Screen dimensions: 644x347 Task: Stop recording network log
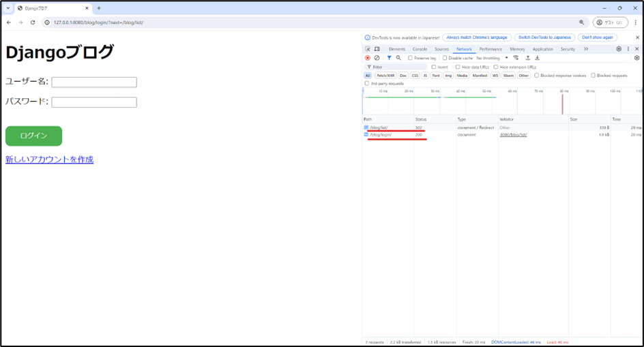(x=368, y=58)
